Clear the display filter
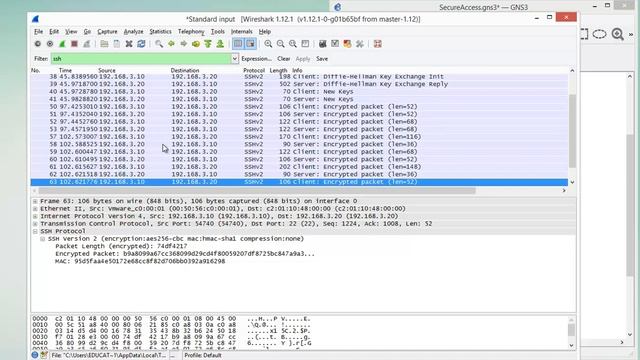Screen dimensions: 640x360 click(x=284, y=59)
